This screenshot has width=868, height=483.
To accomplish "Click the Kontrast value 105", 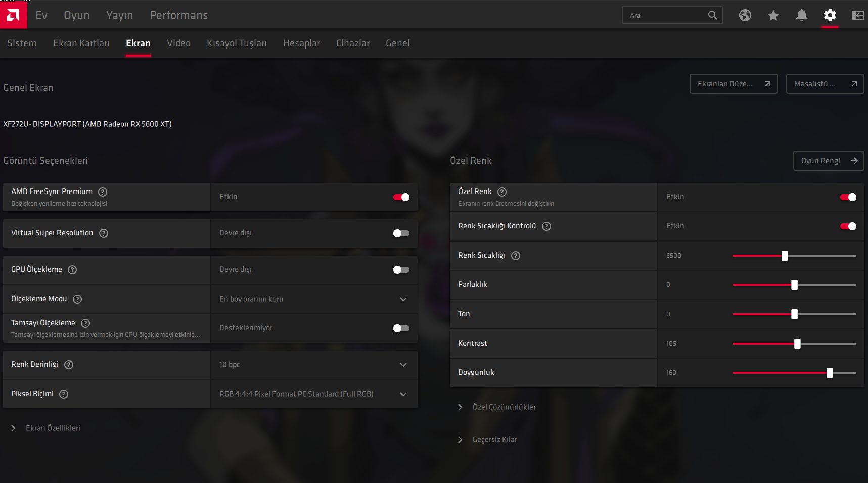I will pos(671,344).
